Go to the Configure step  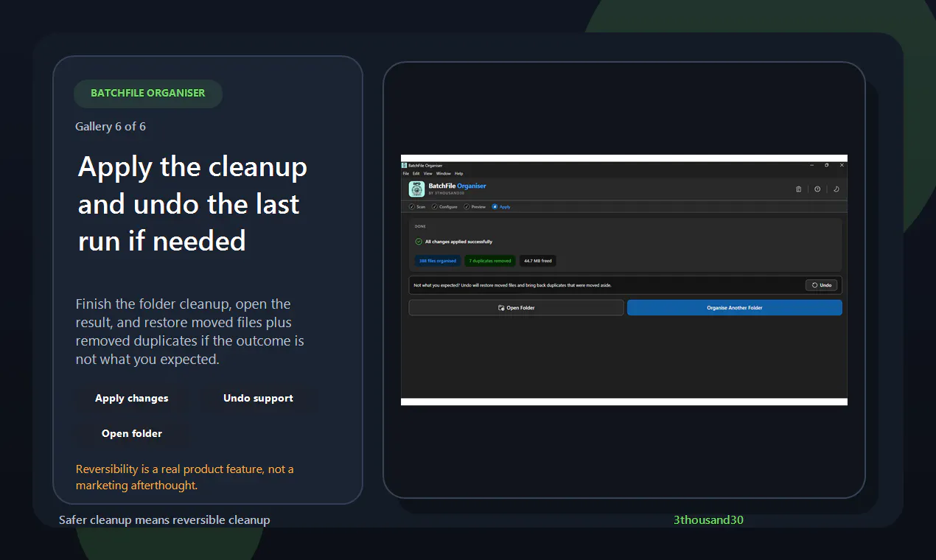(444, 207)
